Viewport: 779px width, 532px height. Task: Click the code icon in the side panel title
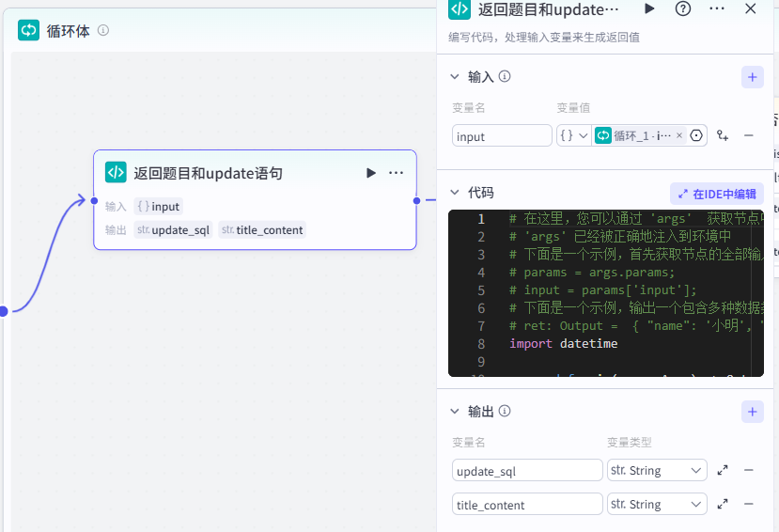pos(460,9)
